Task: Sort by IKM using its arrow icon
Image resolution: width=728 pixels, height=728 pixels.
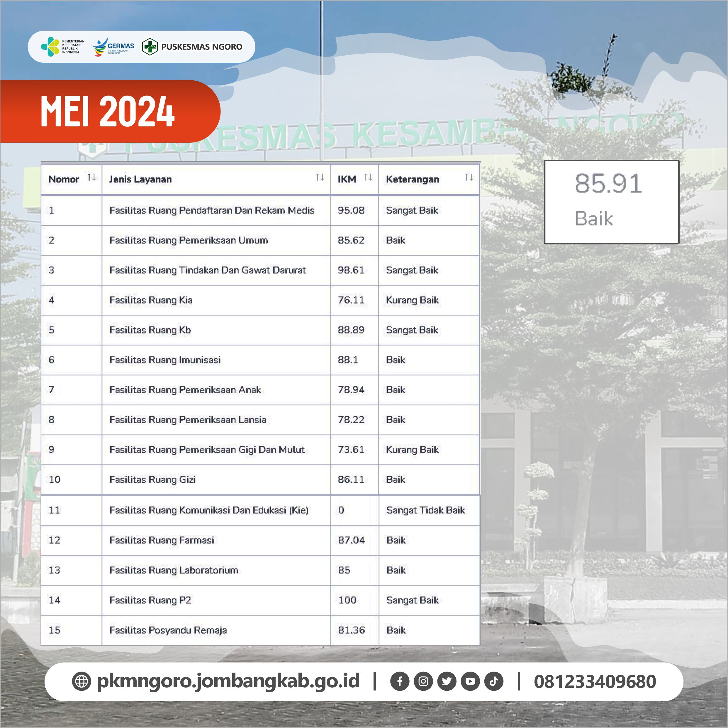Action: (x=368, y=177)
